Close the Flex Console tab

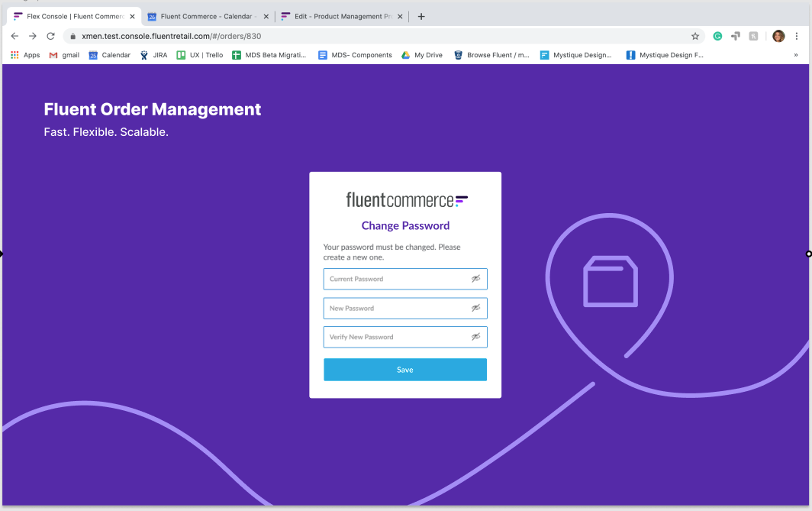point(132,16)
